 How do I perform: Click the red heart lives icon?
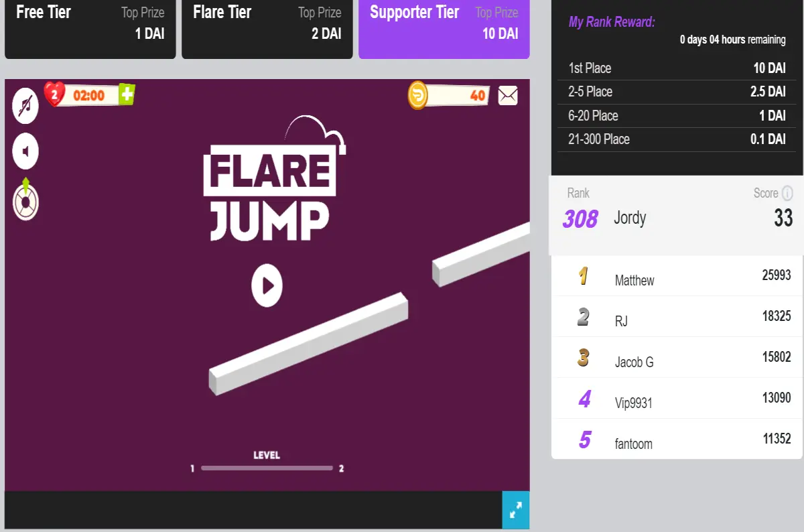tap(54, 94)
